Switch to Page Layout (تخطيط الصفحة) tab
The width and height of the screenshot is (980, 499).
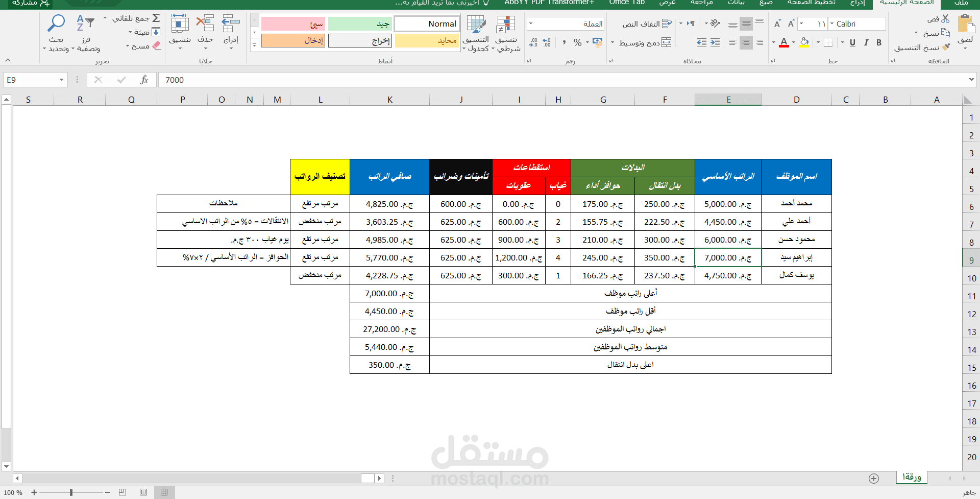(812, 3)
